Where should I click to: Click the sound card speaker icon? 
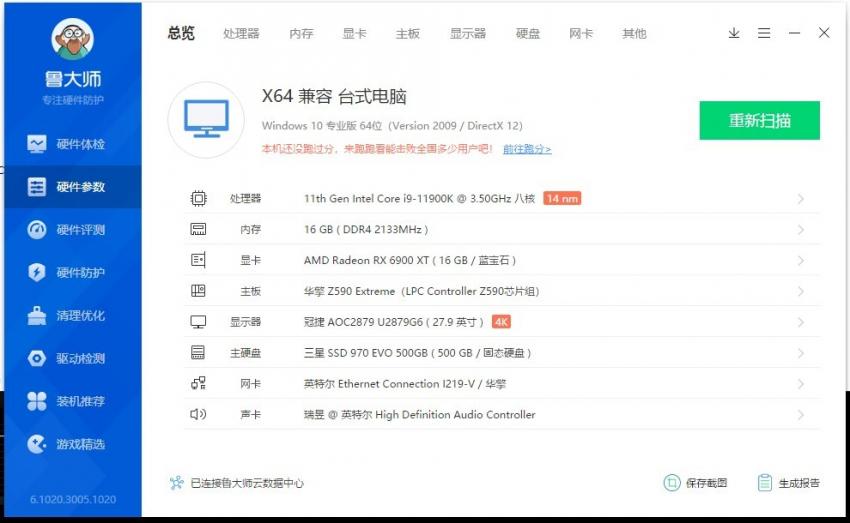[x=198, y=414]
